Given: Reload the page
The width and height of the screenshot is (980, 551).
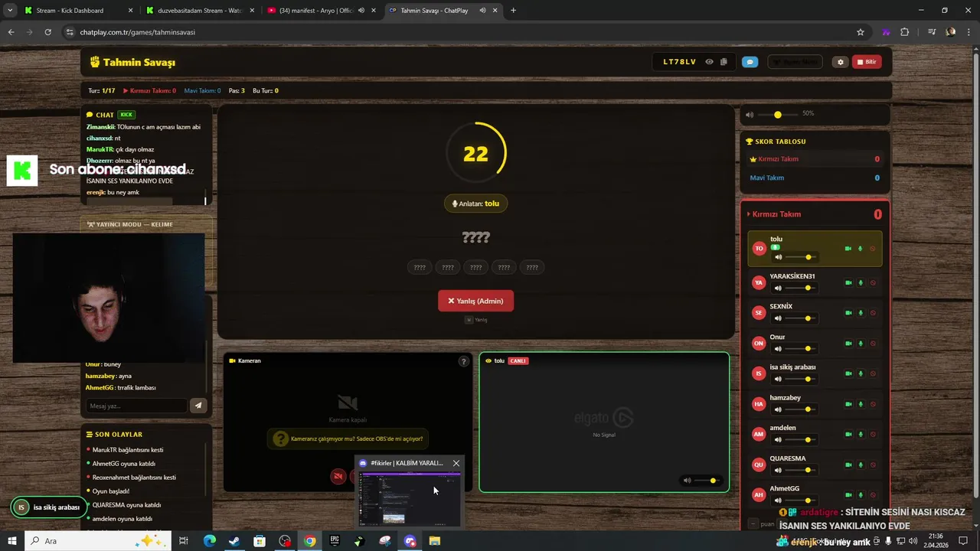Looking at the screenshot, I should [x=47, y=32].
